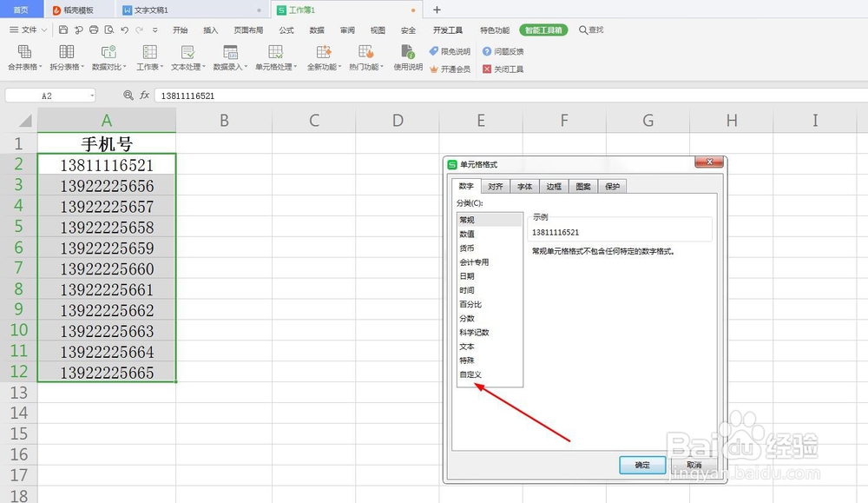Open 问题反馈 feedback item

(x=503, y=51)
